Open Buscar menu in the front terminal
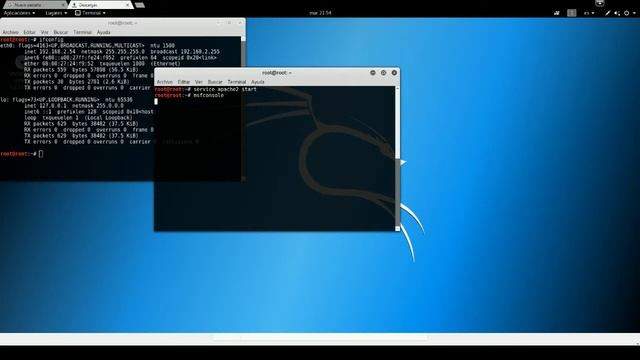 point(215,82)
